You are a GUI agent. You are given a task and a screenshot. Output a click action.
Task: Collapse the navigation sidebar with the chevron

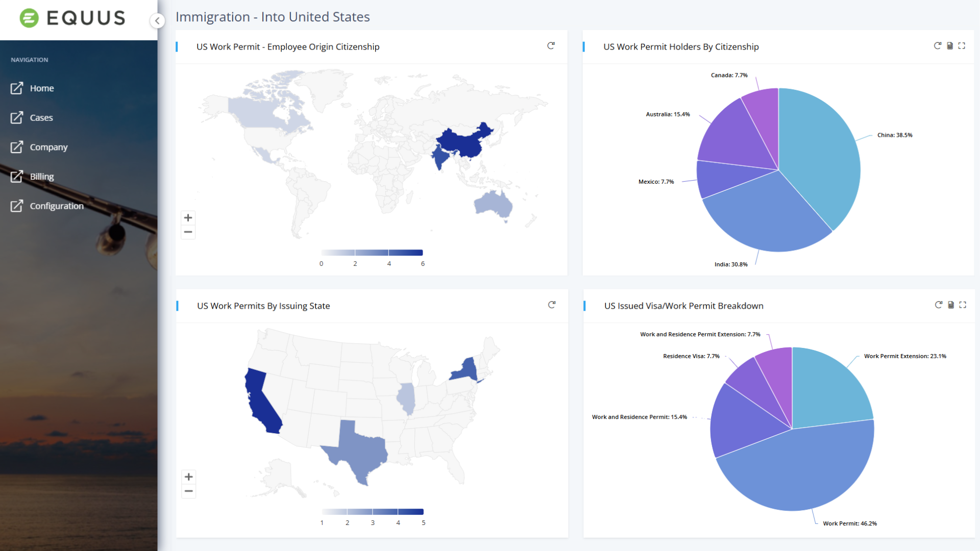coord(157,21)
